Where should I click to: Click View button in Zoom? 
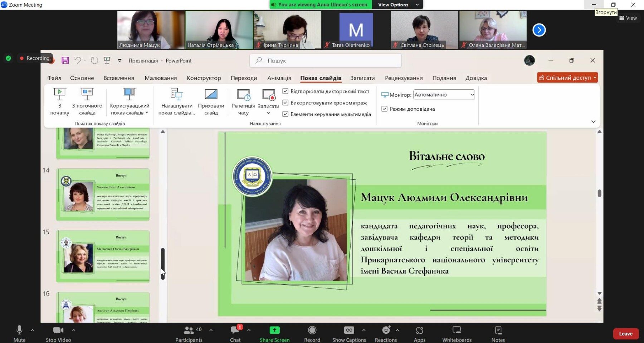pos(628,18)
